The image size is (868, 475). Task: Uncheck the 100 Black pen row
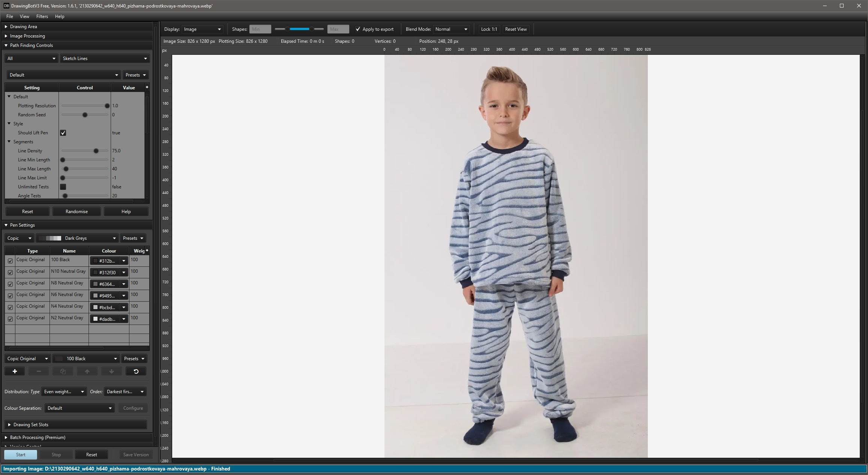[x=10, y=261]
